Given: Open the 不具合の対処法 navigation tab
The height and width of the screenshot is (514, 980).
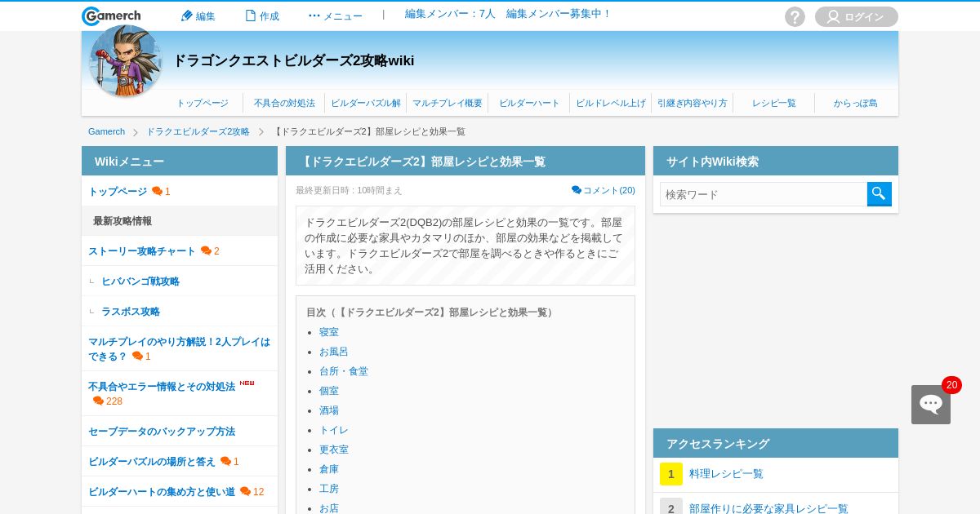Looking at the screenshot, I should point(284,103).
